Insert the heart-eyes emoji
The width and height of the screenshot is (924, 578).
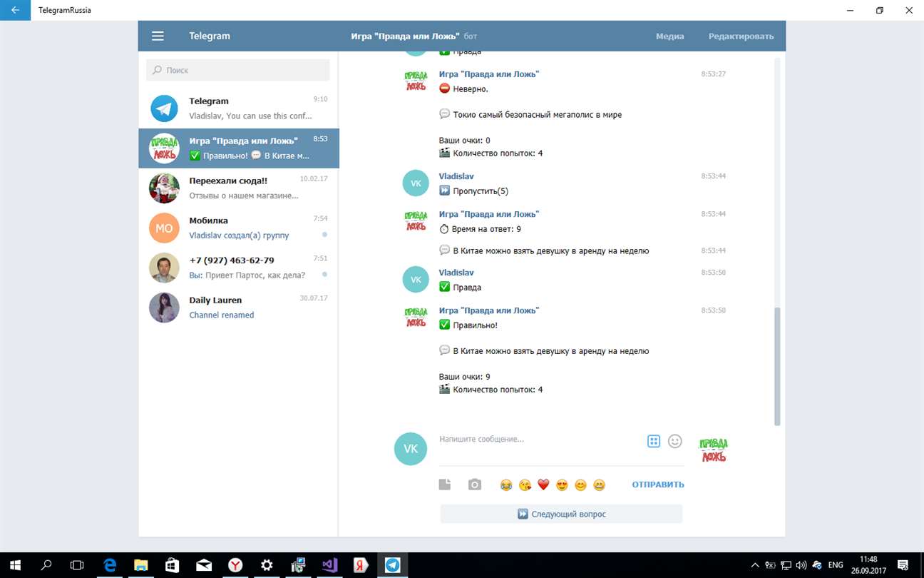(562, 485)
